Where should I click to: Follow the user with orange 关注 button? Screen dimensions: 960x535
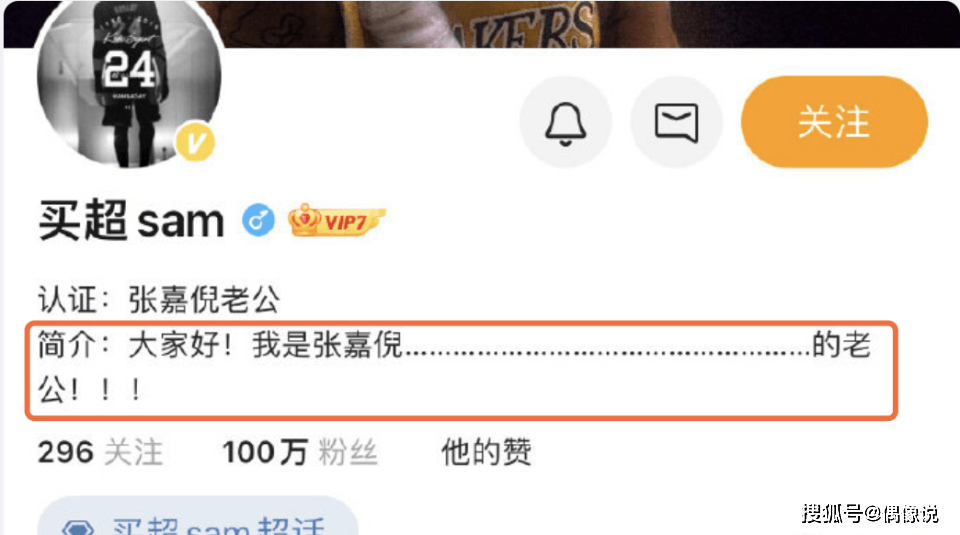pos(834,122)
